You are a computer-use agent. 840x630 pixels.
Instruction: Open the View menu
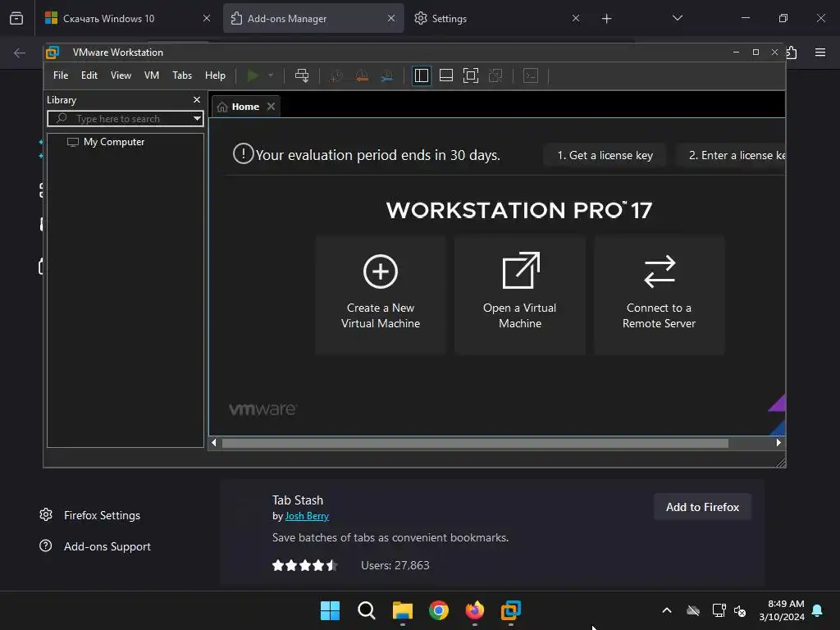click(121, 75)
